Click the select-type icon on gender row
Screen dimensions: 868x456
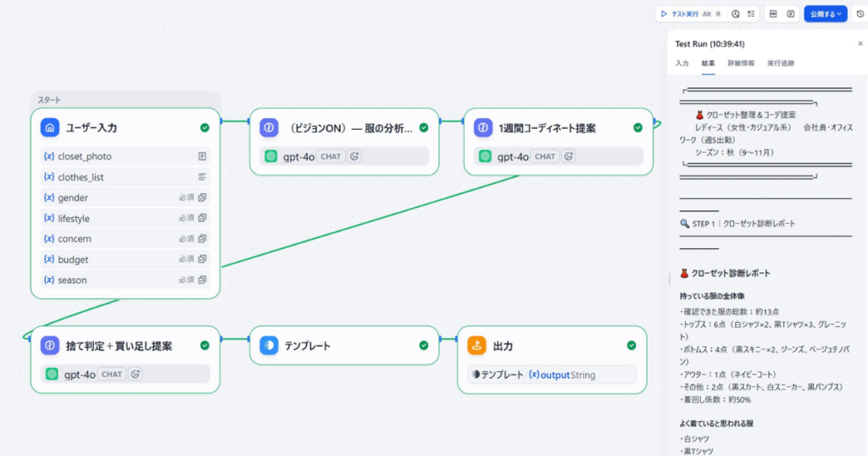[x=202, y=197]
